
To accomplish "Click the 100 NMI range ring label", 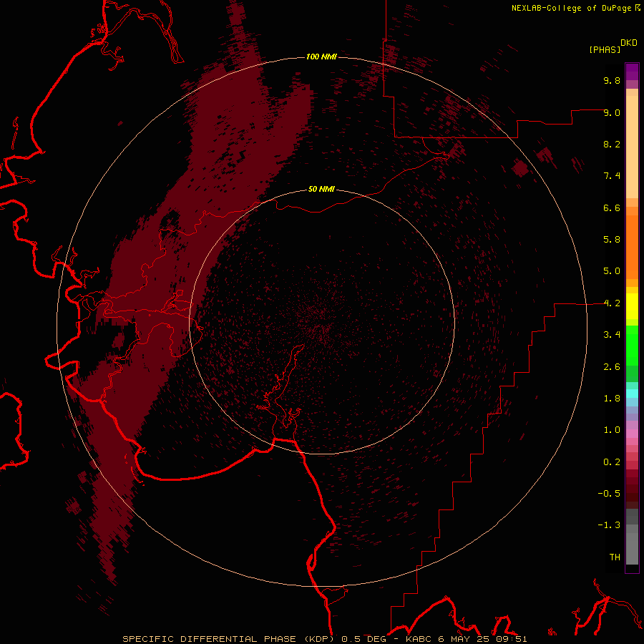I will coord(321,57).
